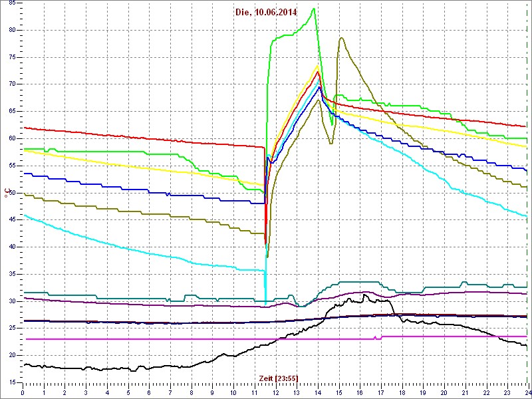Click hour 7 on the time axis
This screenshot has height=399, width=532.
pos(170,392)
